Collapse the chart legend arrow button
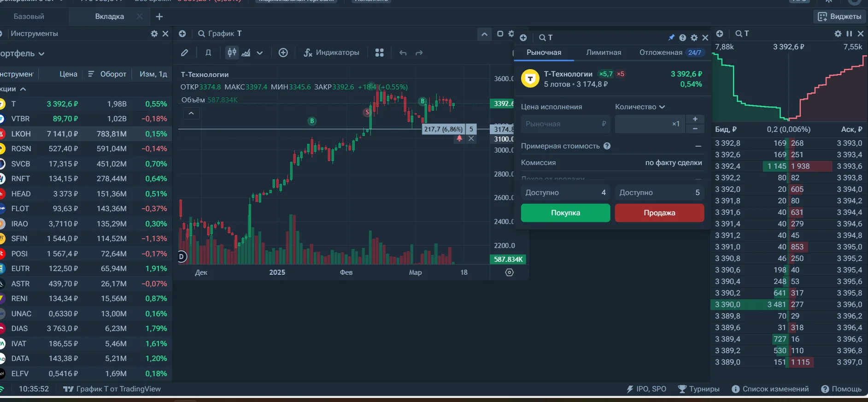868x402 pixels. pyautogui.click(x=191, y=113)
